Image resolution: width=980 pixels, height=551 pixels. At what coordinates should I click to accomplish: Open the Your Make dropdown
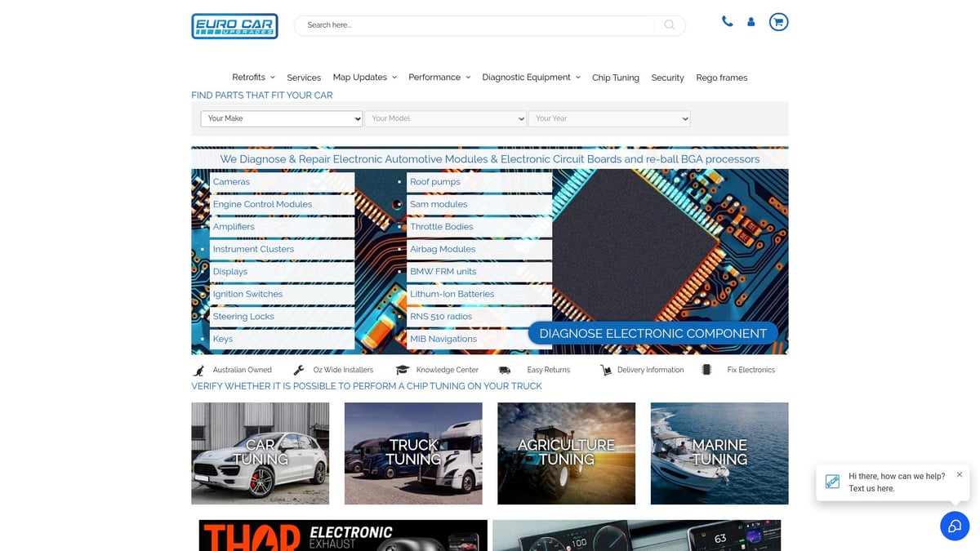click(282, 118)
